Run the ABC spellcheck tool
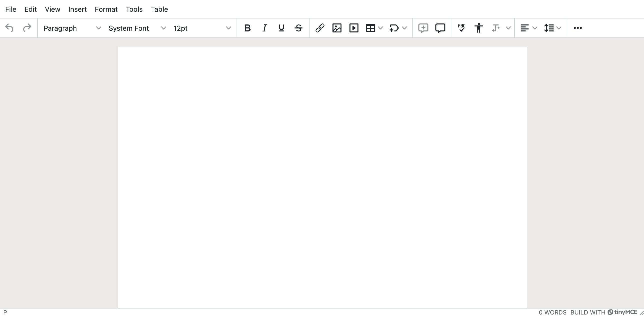 462,28
